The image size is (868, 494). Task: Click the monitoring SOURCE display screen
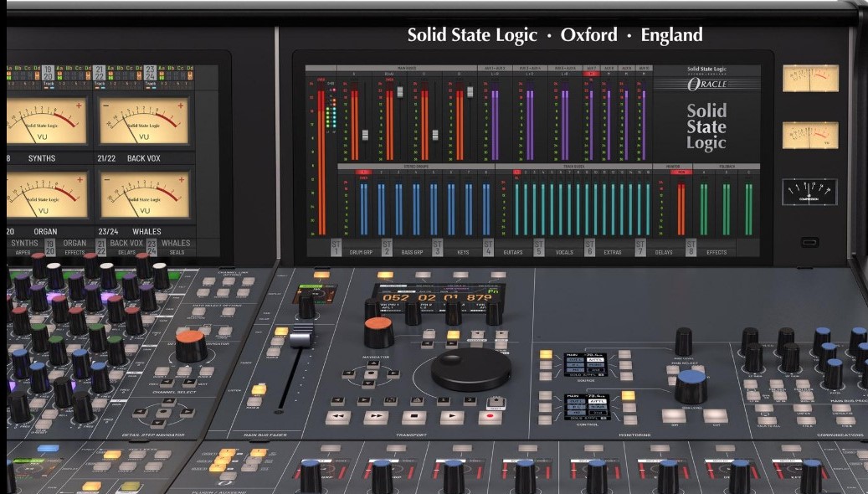point(585,364)
